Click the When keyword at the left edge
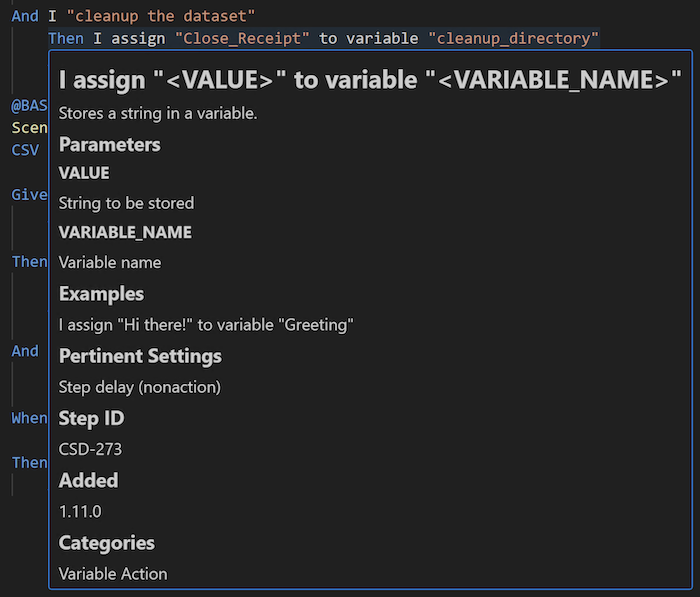 [29, 417]
